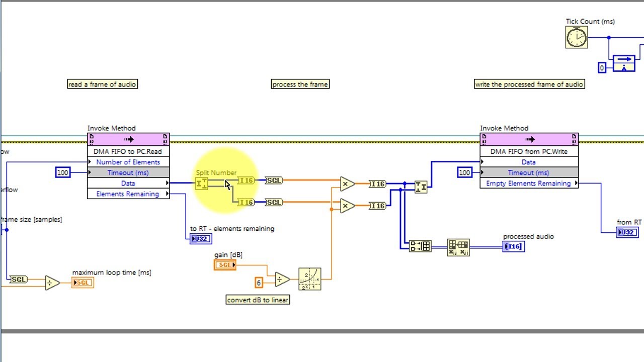Click the Transpose 2D Array node
This screenshot has height=362, width=644.
point(458,247)
